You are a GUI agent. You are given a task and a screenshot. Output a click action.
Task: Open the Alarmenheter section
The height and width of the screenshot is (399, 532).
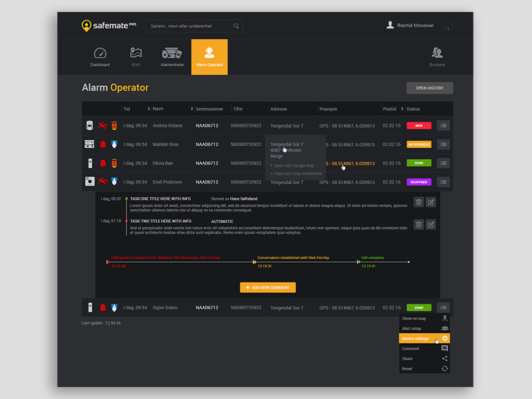tap(172, 57)
